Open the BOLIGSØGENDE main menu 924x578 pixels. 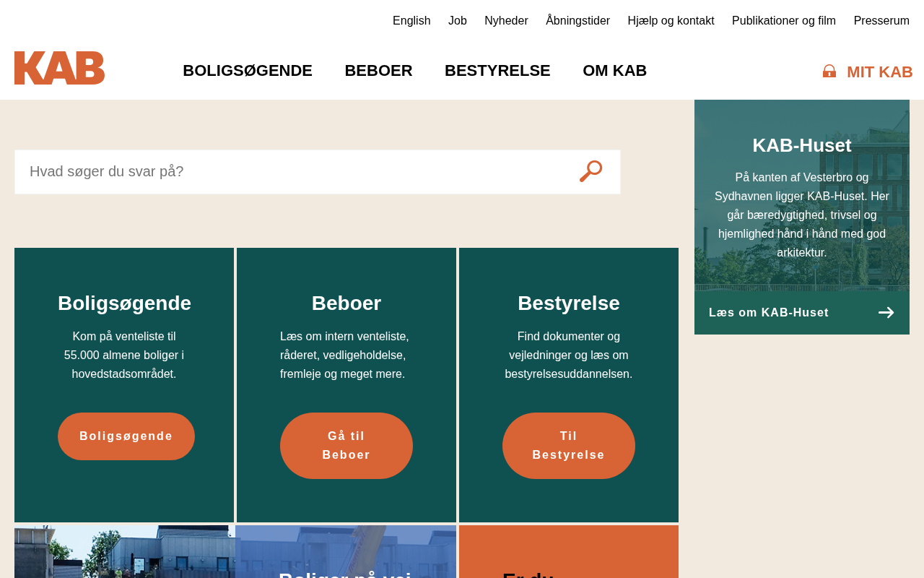(248, 71)
